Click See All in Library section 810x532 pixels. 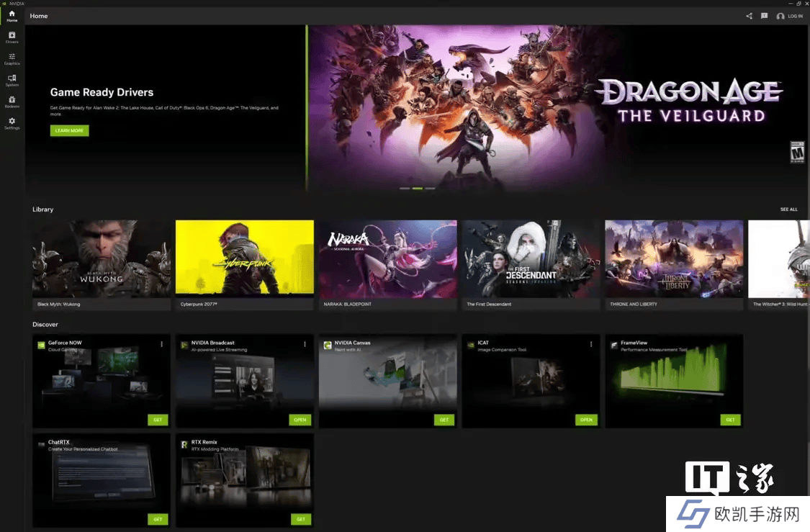tap(788, 209)
